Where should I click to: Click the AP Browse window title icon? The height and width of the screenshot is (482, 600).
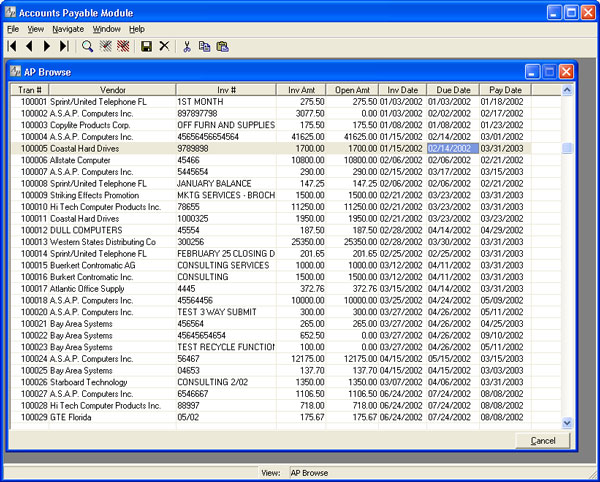point(16,71)
